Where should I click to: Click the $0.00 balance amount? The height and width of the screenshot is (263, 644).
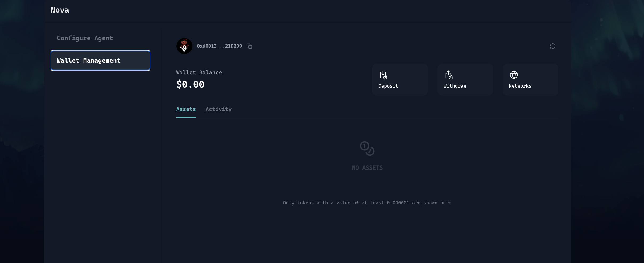click(x=190, y=84)
